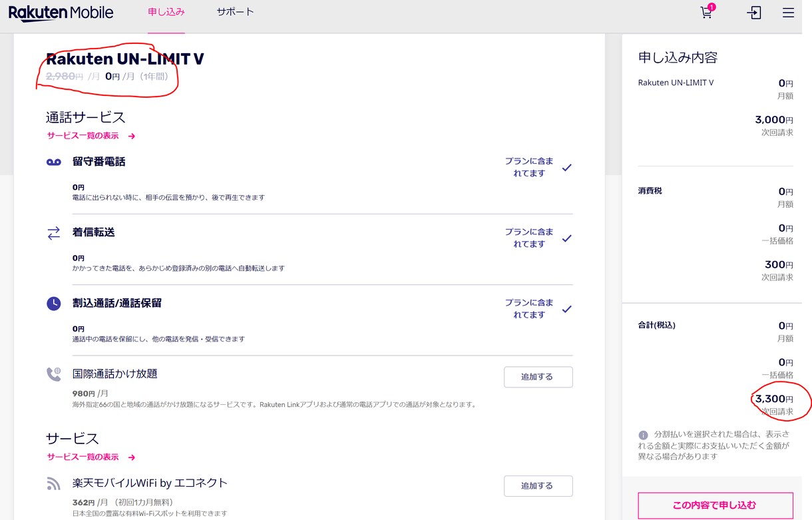Click the call forwarding (着信転送) arrows icon
This screenshot has width=812, height=520.
(x=54, y=233)
